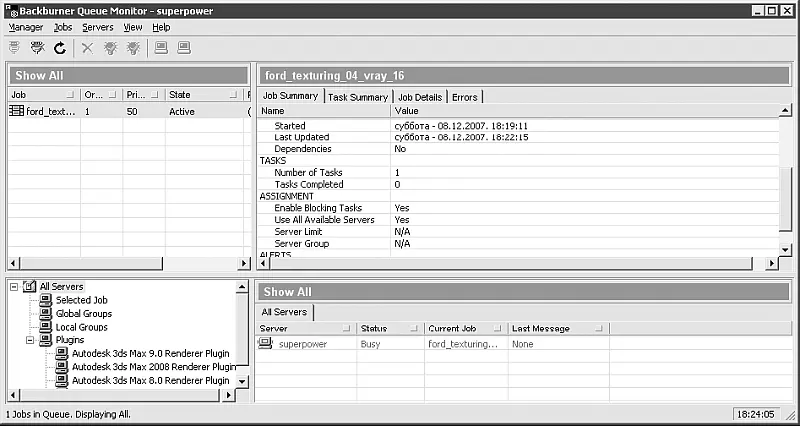800x426 pixels.
Task: Open the Manager menu
Action: tap(26, 28)
